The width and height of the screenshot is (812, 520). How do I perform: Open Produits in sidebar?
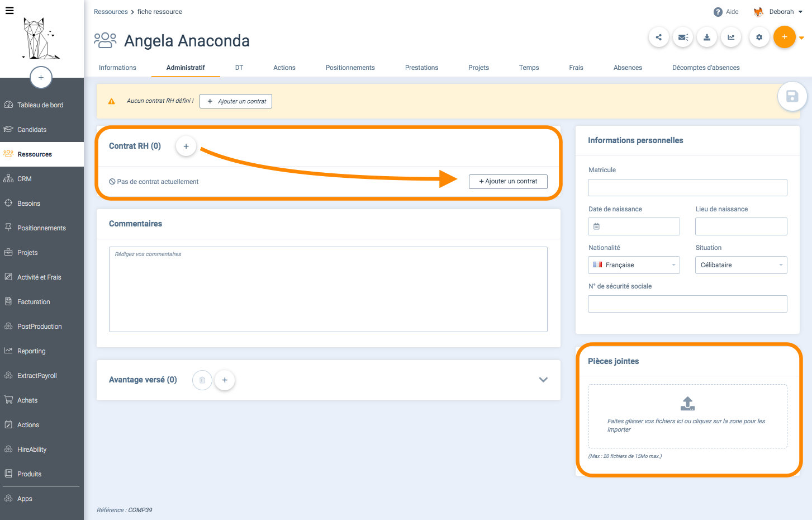click(x=42, y=474)
